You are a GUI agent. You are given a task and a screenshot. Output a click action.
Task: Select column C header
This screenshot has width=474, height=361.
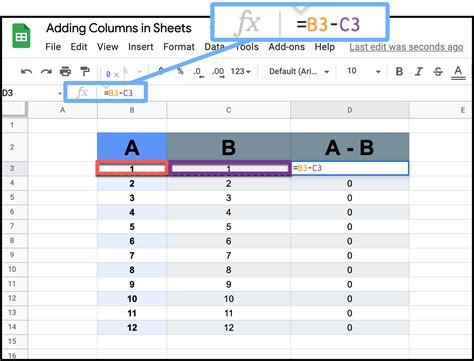[229, 110]
